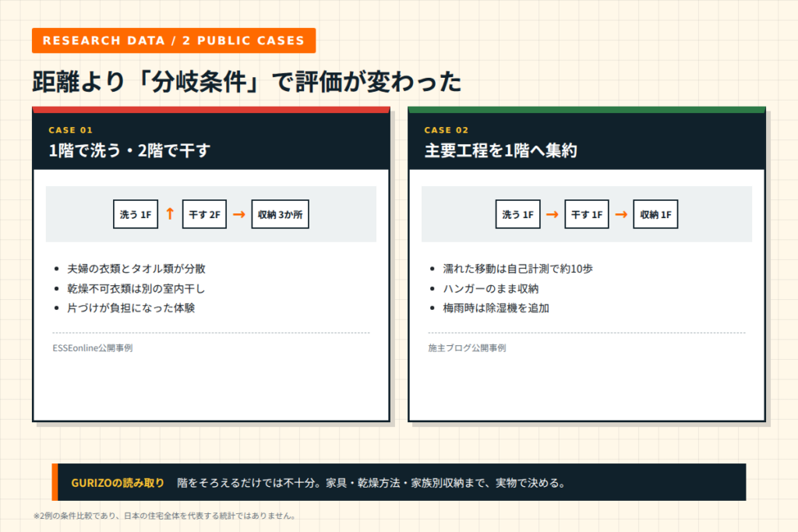This screenshot has height=532, width=798.
Task: Click the CASE 02 label
Action: click(447, 130)
